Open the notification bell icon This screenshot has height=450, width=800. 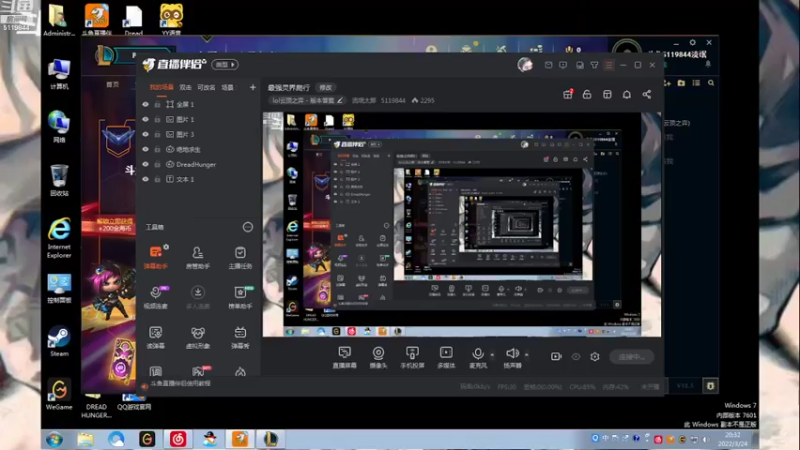point(627,94)
